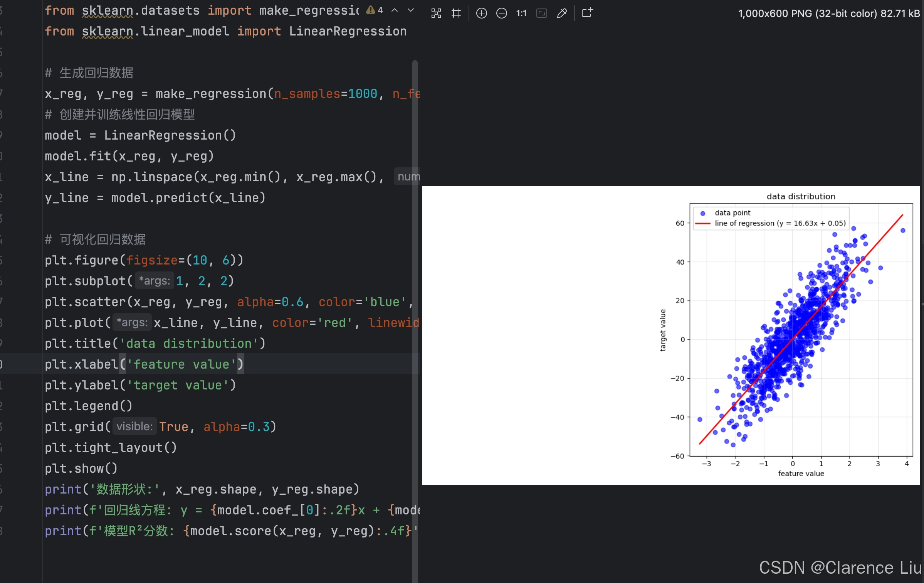Click the '*args:' hint in plt.subplot

pos(154,281)
